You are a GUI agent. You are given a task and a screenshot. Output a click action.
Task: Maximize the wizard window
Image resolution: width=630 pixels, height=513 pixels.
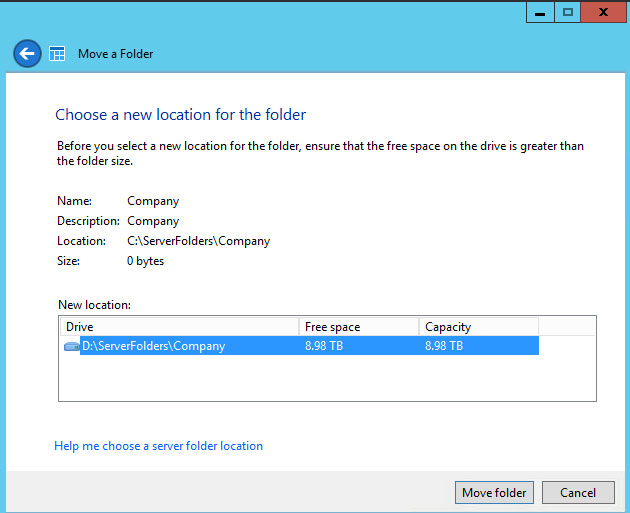coord(568,12)
